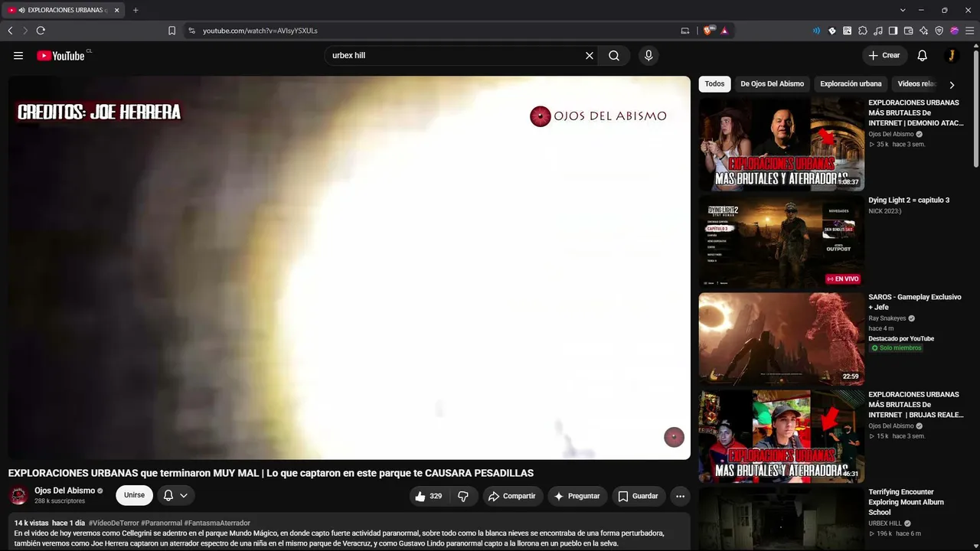Open the YouTube guide hamburger menu
Image resolution: width=980 pixels, height=551 pixels.
tap(18, 55)
